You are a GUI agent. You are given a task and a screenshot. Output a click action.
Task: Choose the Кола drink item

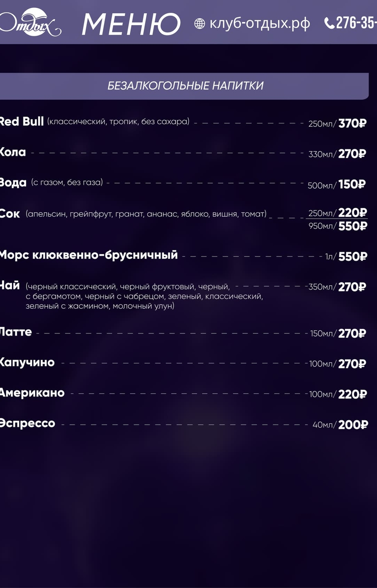(x=13, y=152)
